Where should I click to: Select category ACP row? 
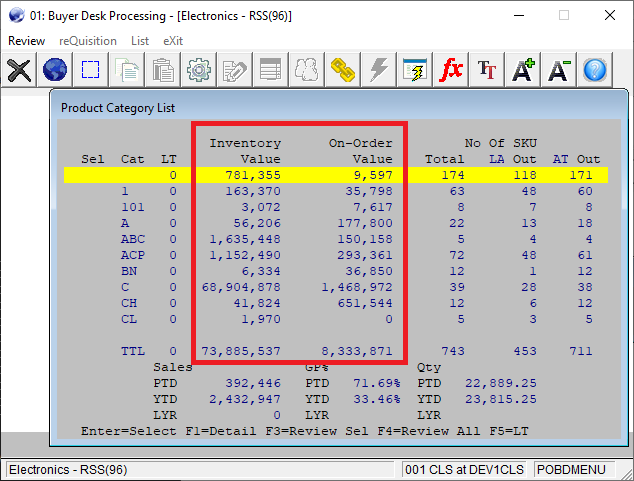[336, 255]
